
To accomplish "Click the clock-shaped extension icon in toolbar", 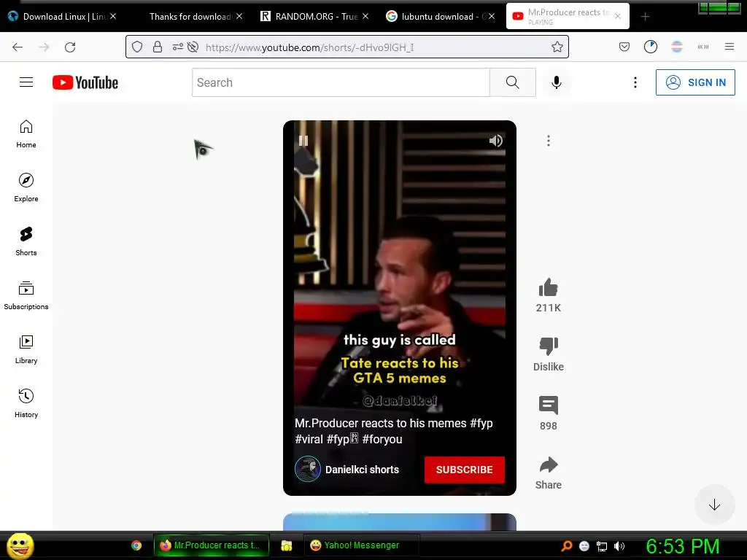I will pyautogui.click(x=650, y=47).
